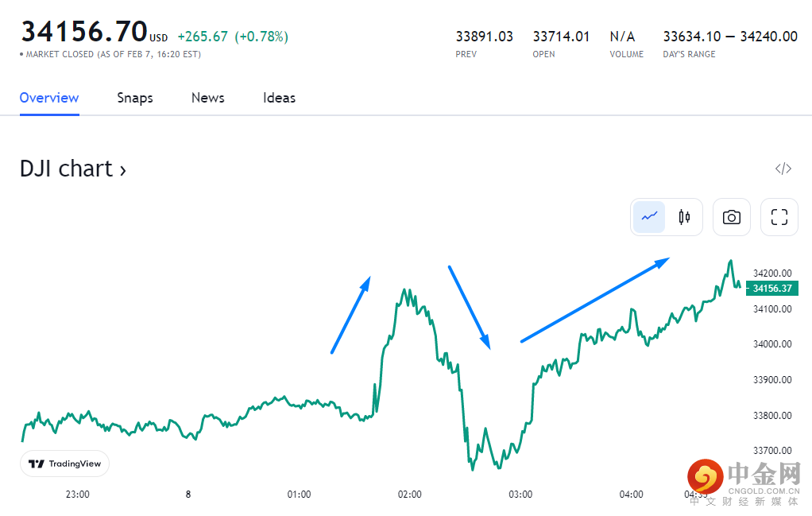Click the 34156.70 main price value
Viewport: 812px width, 516px height.
(x=84, y=32)
